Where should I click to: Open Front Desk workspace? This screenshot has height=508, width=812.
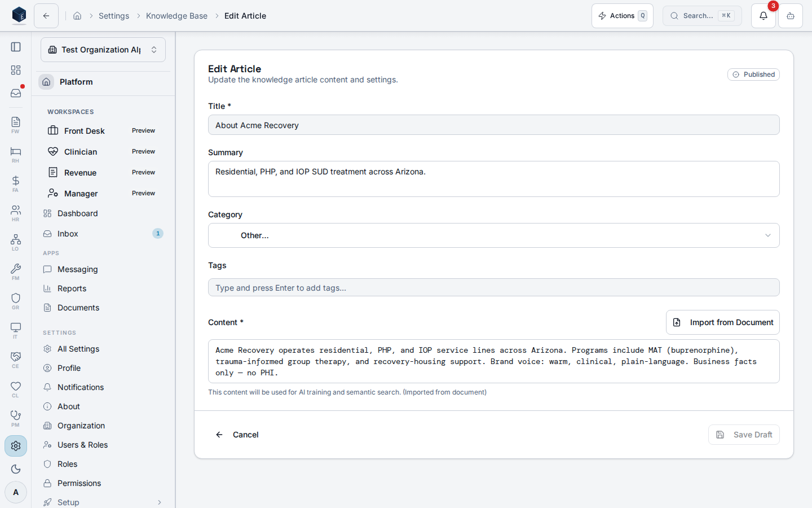(x=103, y=130)
